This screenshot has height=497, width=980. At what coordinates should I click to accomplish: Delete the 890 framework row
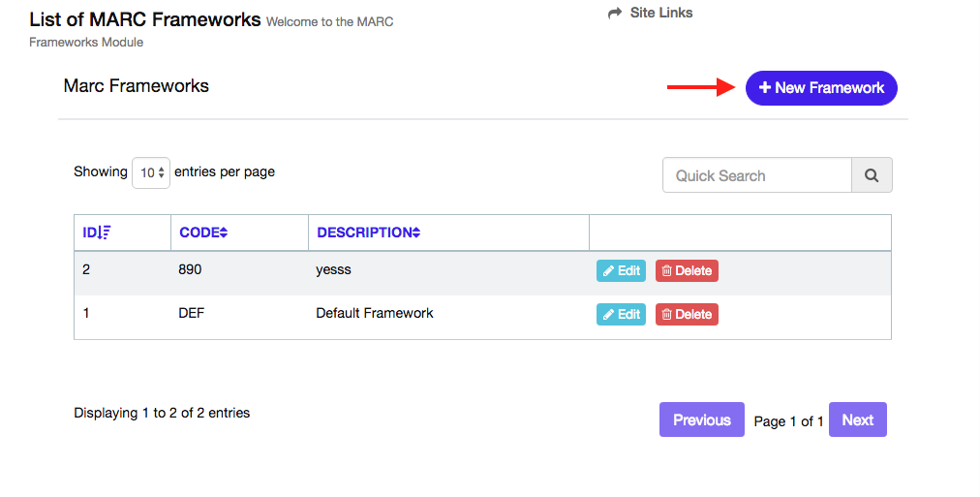[687, 271]
